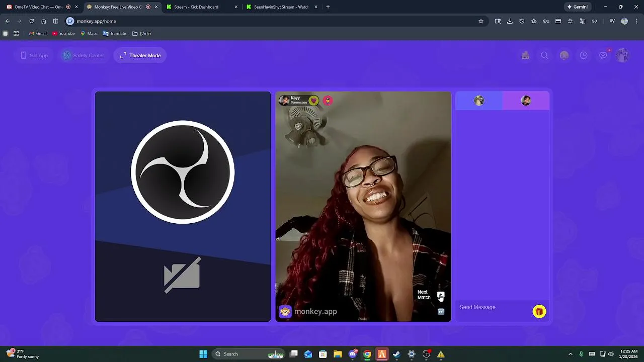Image resolution: width=644 pixels, height=362 pixels.
Task: Switch to the BeenHavinShyt Stream tab
Action: (x=281, y=7)
